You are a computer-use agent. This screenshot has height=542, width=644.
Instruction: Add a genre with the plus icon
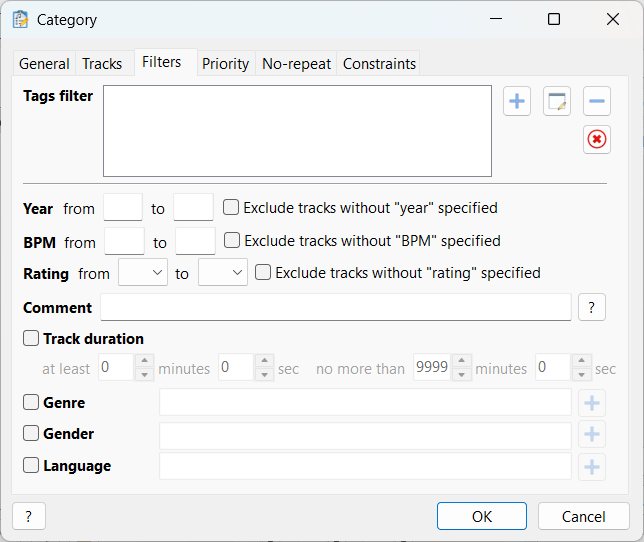(x=591, y=403)
